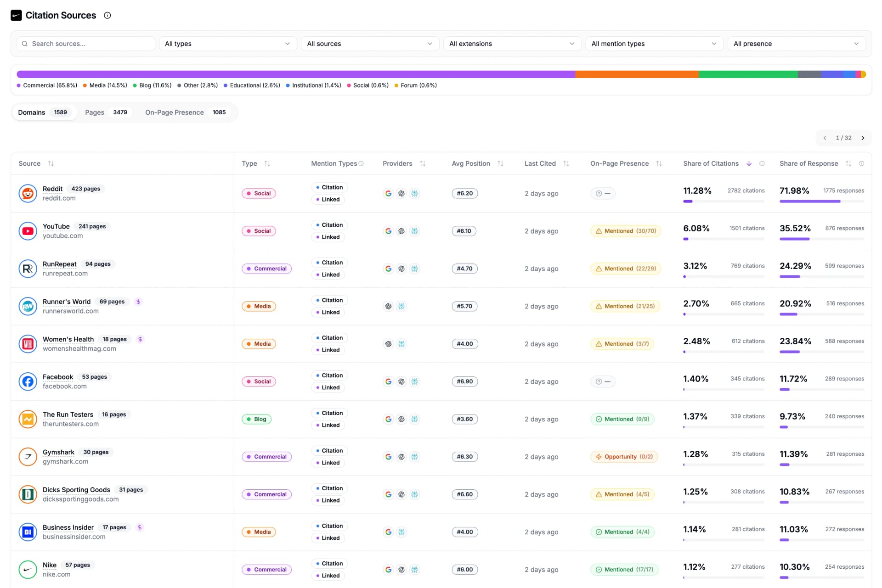Viewport: 882px width, 588px height.
Task: Switch to the Pages tab
Action: point(107,112)
